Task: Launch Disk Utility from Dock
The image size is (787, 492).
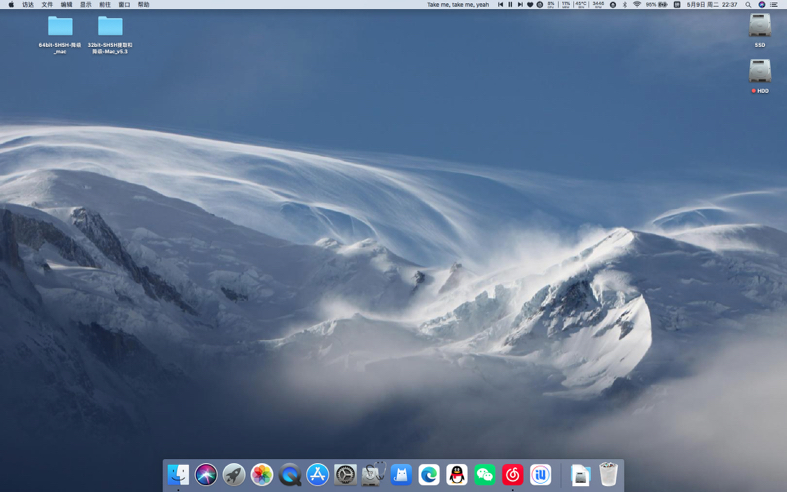Action: pos(373,474)
